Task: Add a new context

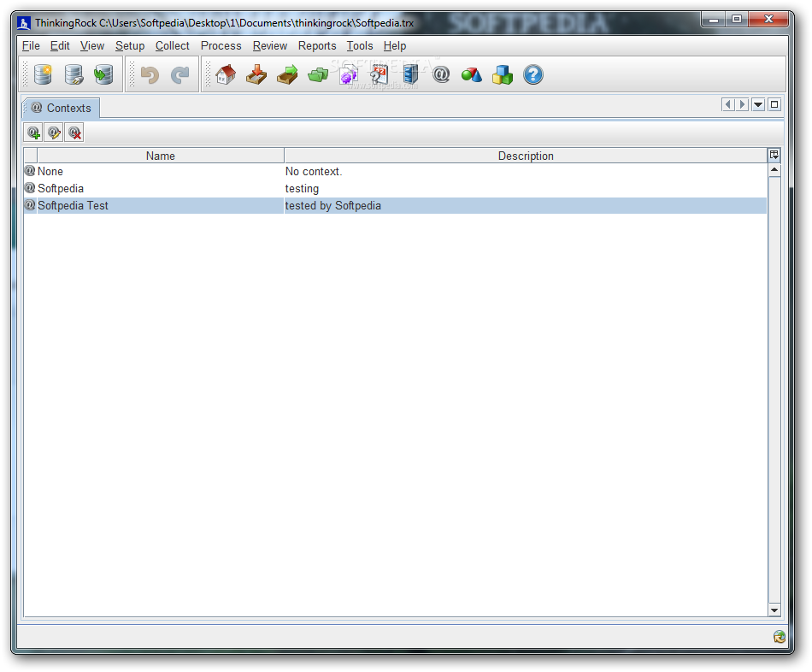Action: 33,133
